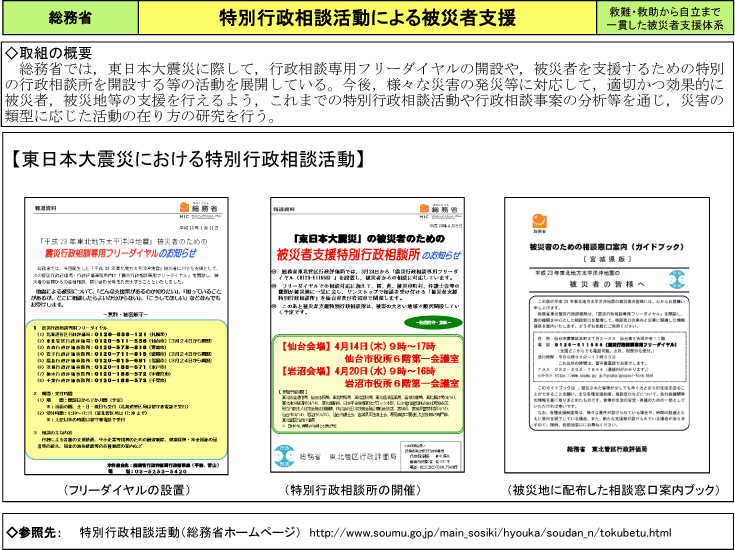Click the ◇取組の概要 heading
The image size is (735, 550).
point(49,53)
